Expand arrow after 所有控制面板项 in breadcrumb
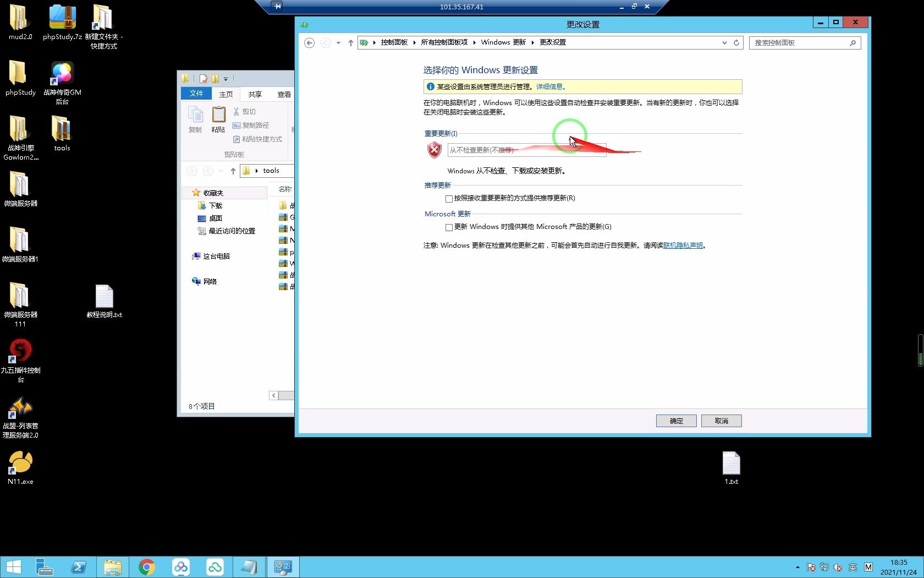The image size is (924, 578). [474, 42]
